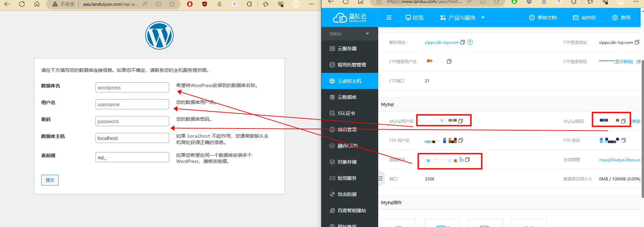Open the 费用 billing page
Viewport: 644px width, 227px height.
[621, 18]
